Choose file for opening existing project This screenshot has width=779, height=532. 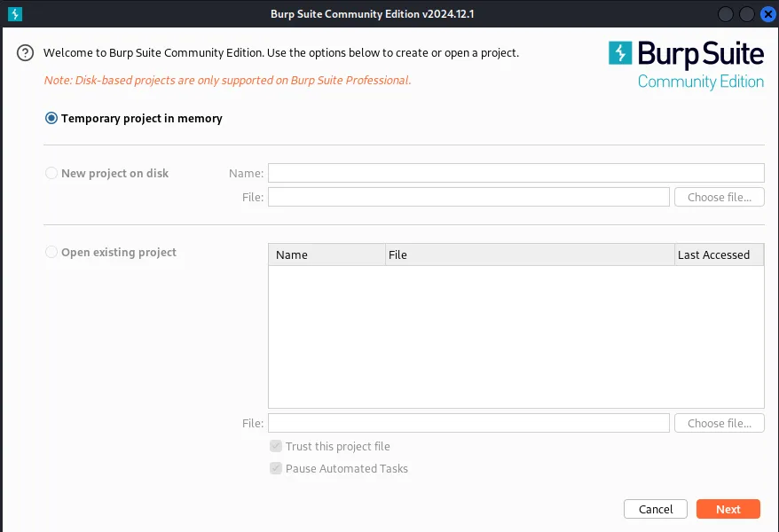point(719,423)
